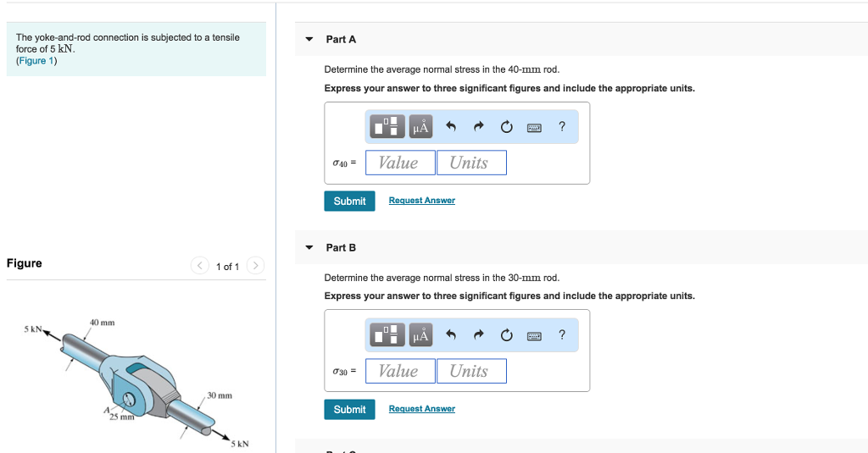The image size is (868, 453).
Task: Click the Greek symbols button in Part A
Action: [x=420, y=127]
